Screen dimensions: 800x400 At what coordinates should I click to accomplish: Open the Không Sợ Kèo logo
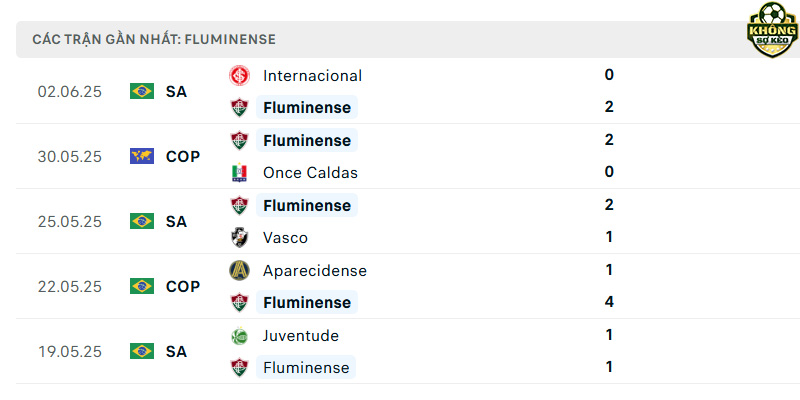click(772, 30)
